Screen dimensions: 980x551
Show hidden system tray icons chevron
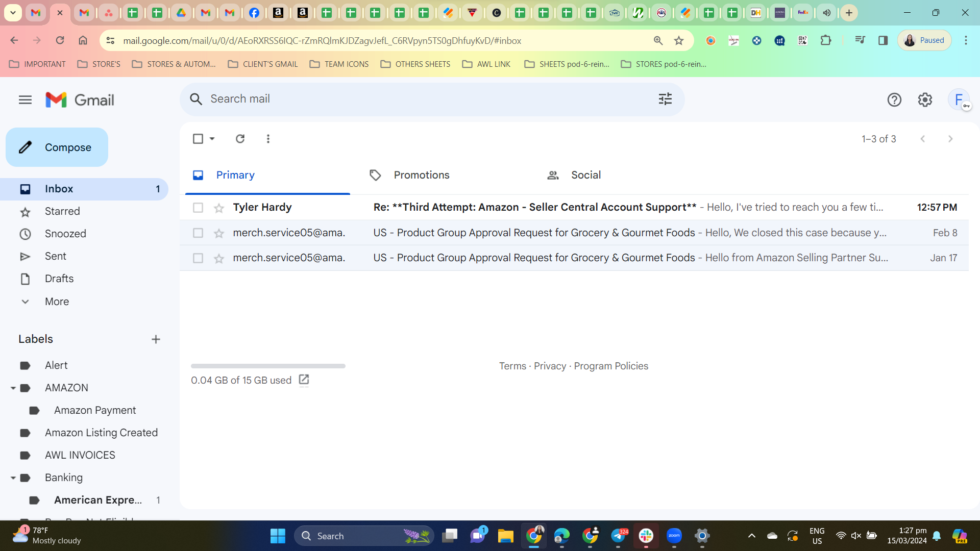pyautogui.click(x=751, y=536)
